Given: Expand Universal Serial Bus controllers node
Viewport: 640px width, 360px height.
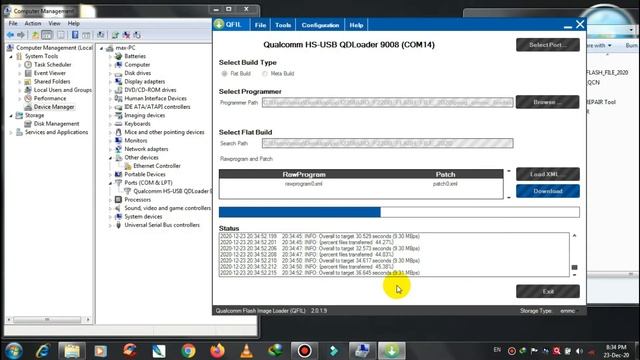Looking at the screenshot, I should click(110, 225).
